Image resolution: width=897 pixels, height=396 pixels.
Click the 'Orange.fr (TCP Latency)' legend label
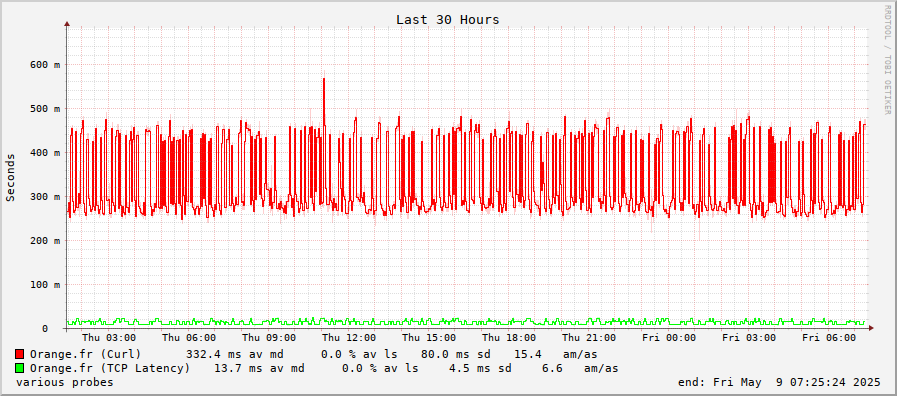point(110,368)
